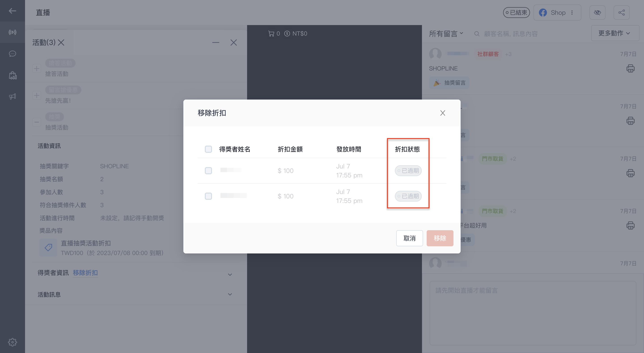The image size is (644, 353).
Task: Check the select-all winners checkbox
Action: (208, 149)
